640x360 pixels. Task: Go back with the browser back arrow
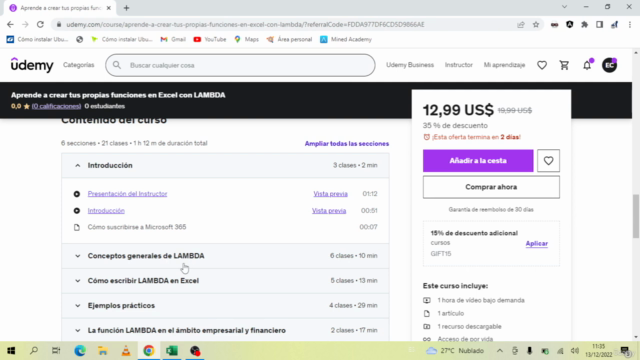tap(10, 24)
